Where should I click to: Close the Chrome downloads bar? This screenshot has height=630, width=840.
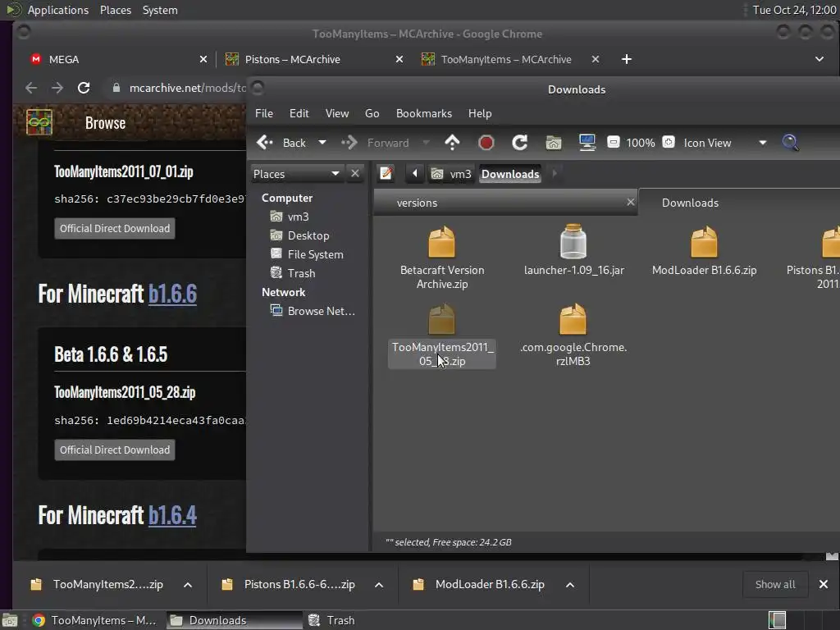click(824, 584)
